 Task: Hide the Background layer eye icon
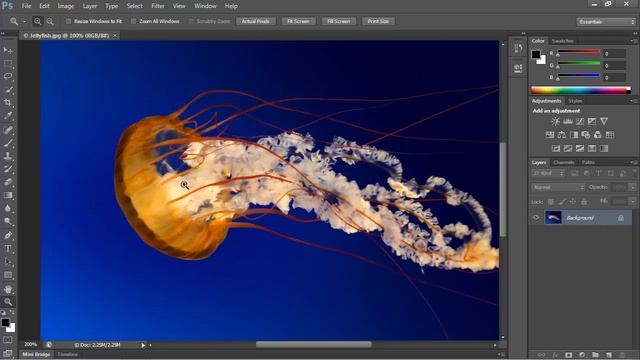click(x=536, y=218)
